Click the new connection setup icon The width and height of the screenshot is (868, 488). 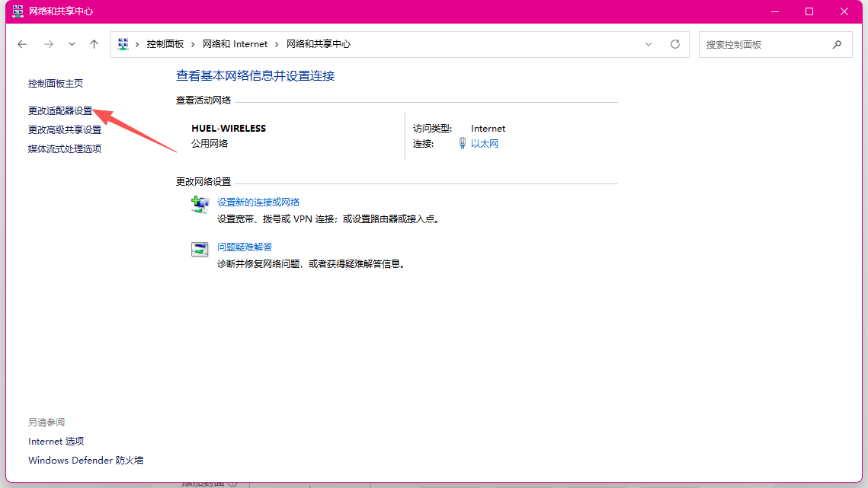click(x=200, y=204)
